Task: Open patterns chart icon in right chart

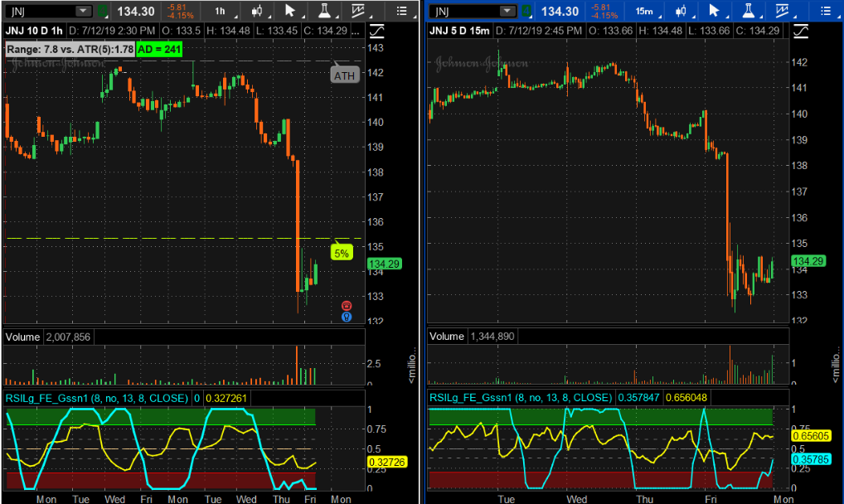Action: click(783, 11)
